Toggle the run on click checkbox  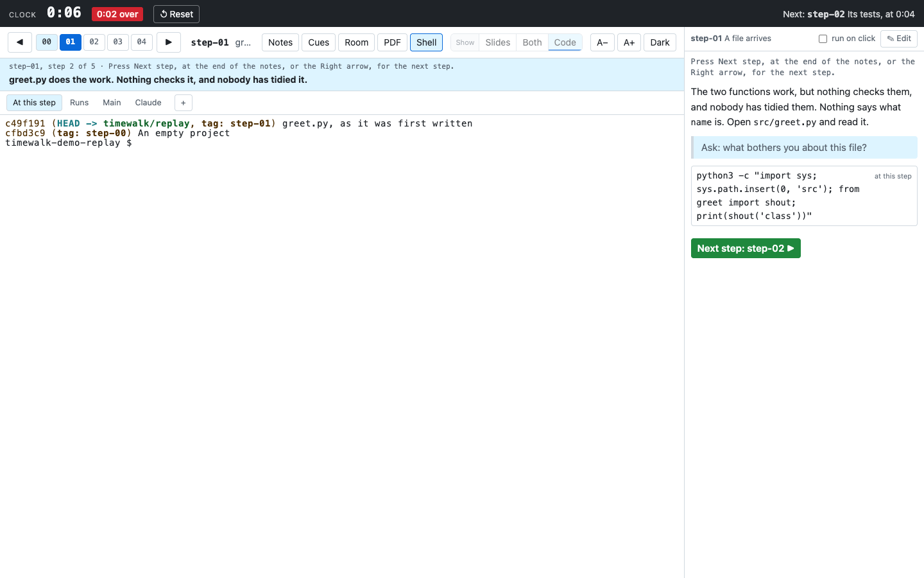(823, 39)
